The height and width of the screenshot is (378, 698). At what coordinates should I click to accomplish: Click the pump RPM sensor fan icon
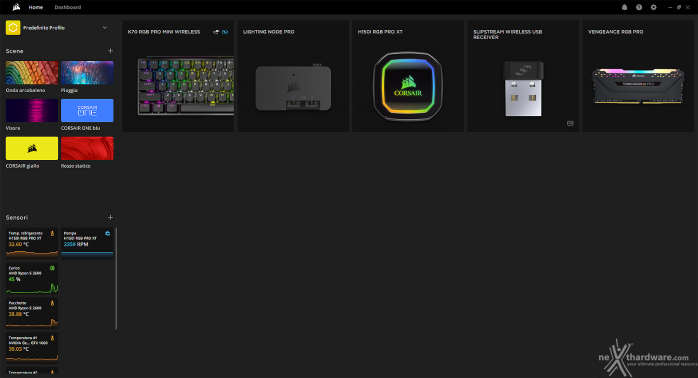108,233
